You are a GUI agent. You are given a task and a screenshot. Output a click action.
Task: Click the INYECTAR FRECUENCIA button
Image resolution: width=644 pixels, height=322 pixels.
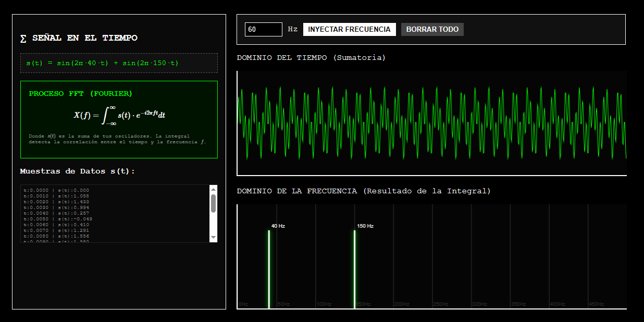click(349, 29)
